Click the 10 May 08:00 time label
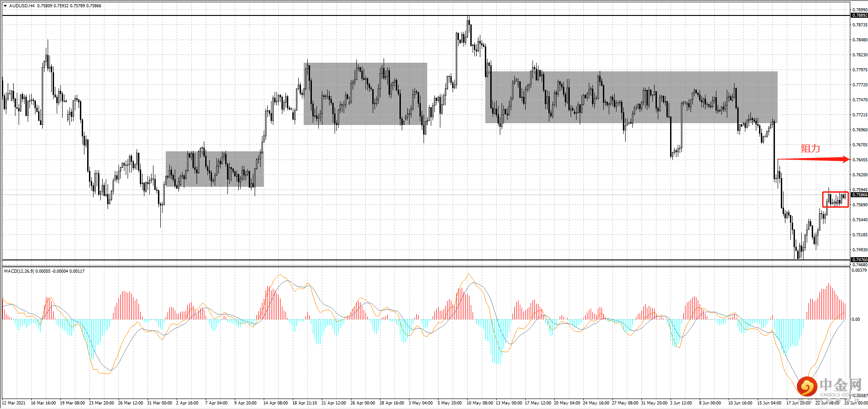 pos(480,403)
